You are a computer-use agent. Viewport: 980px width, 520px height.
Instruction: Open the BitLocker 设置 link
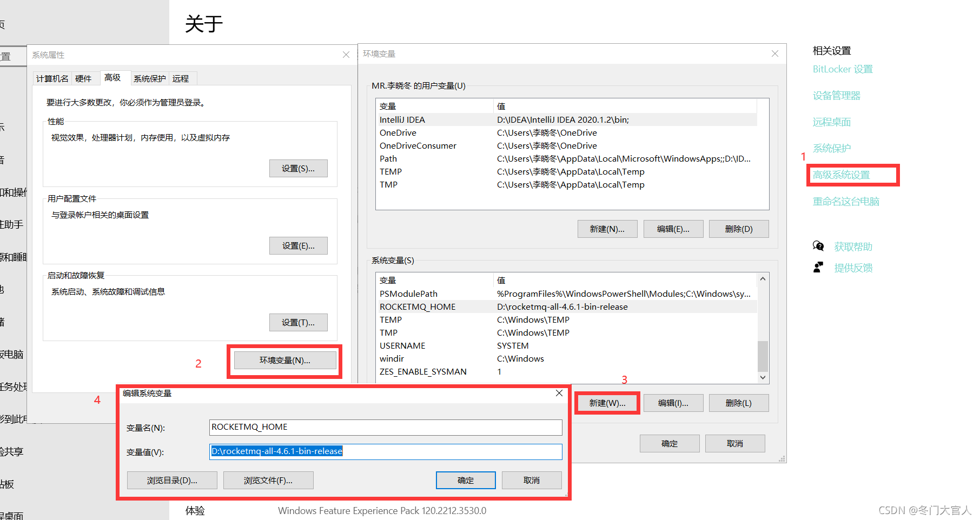843,69
